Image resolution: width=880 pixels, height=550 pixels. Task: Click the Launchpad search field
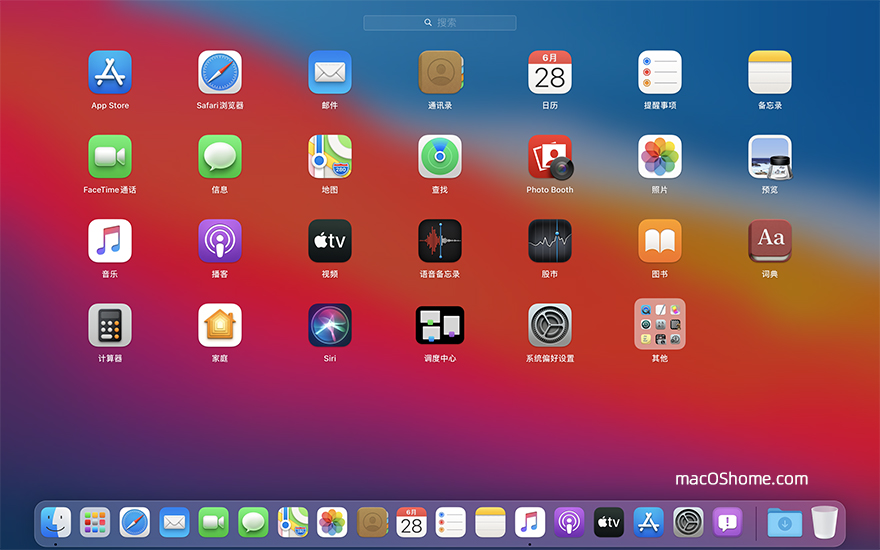pyautogui.click(x=439, y=22)
